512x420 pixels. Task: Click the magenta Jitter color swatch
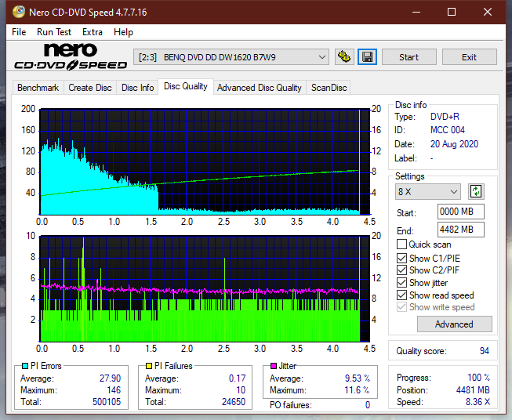click(x=274, y=366)
